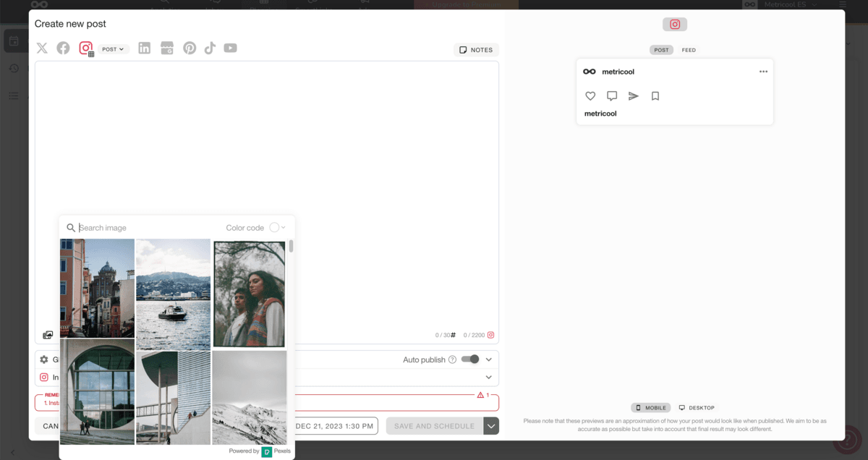Switch the preview to Desktop view
Image resolution: width=868 pixels, height=460 pixels.
696,407
